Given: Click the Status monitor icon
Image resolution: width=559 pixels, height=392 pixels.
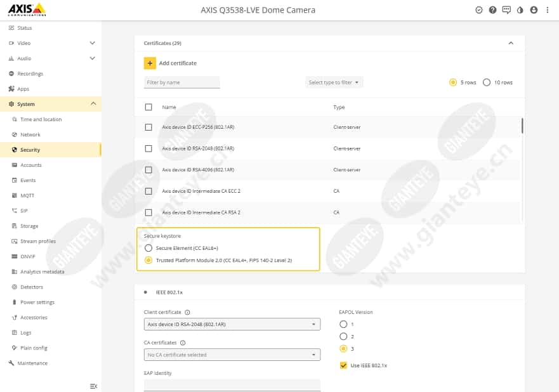Looking at the screenshot, I should 11,28.
